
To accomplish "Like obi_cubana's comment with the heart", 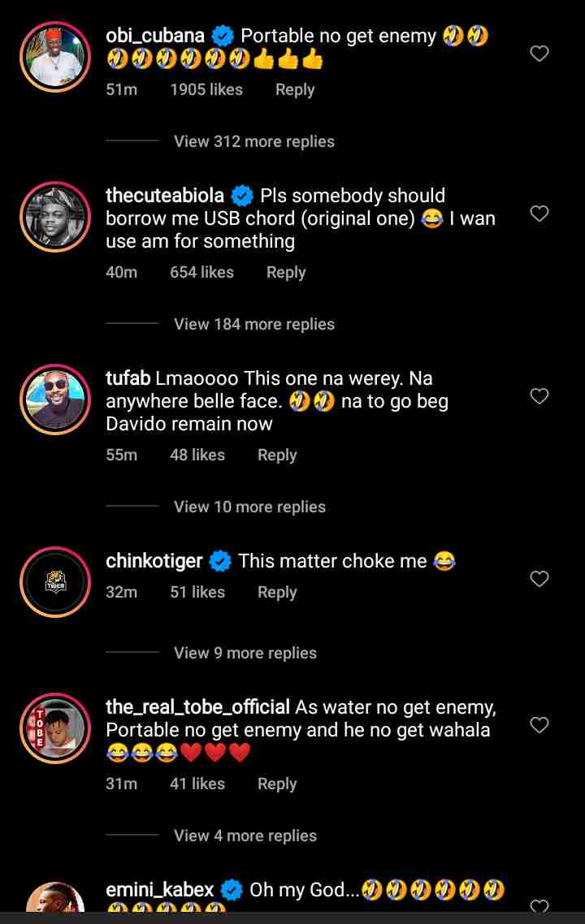I will [x=539, y=54].
